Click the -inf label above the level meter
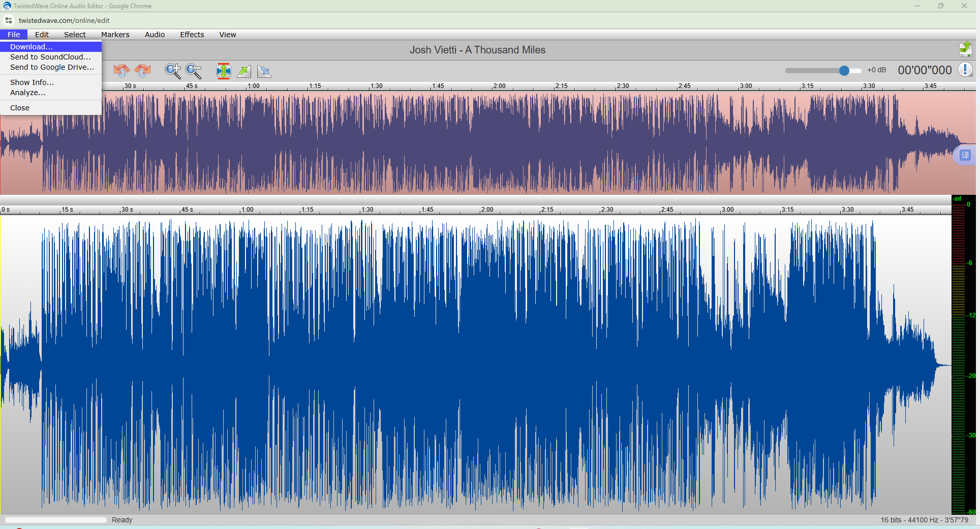 tap(958, 199)
